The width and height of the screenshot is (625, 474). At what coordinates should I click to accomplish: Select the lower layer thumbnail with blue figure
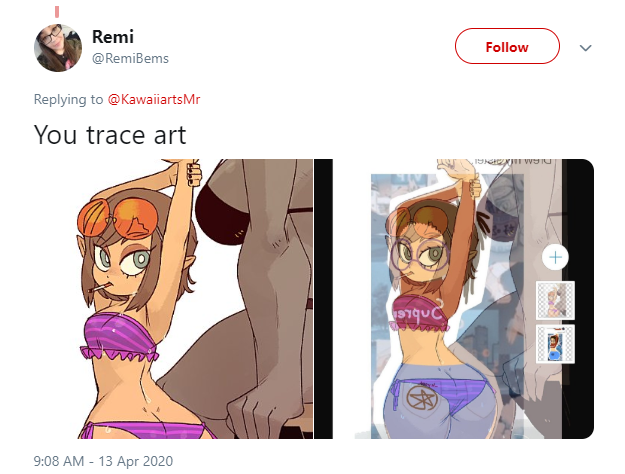(x=555, y=344)
